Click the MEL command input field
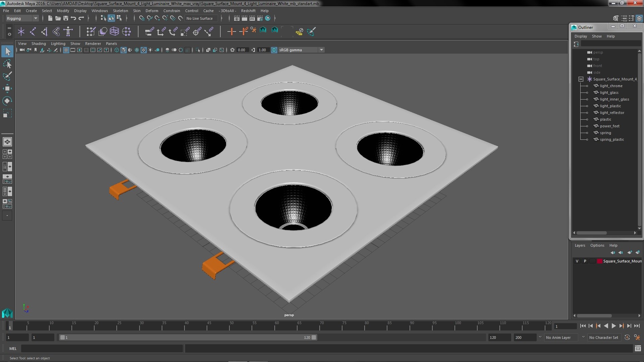This screenshot has height=362, width=644. (x=102, y=349)
